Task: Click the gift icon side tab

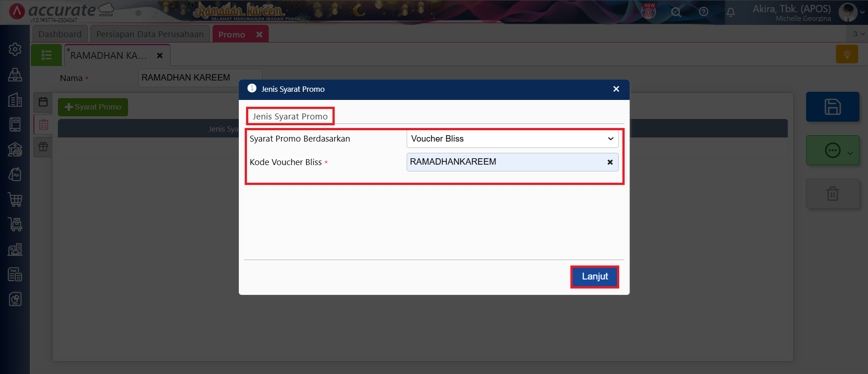Action: 43,147
